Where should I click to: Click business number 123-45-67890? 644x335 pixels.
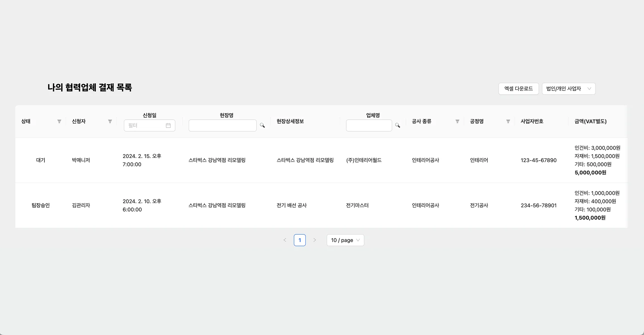539,160
